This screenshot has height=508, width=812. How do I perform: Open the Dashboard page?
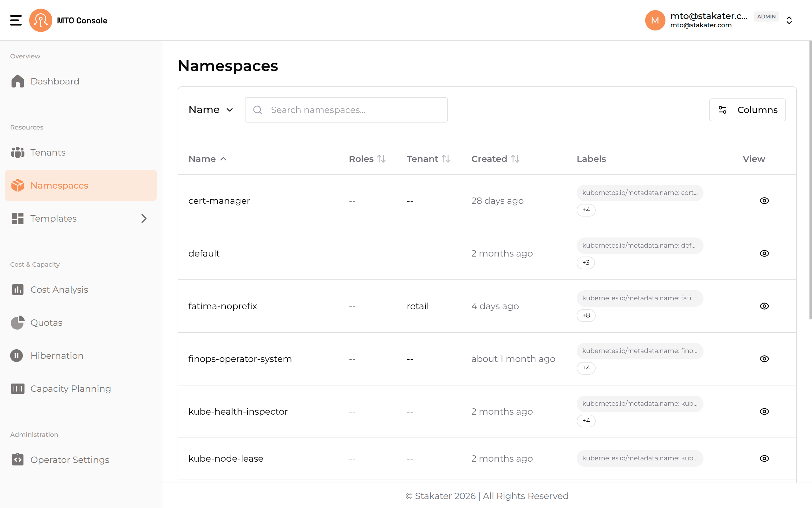(81, 81)
